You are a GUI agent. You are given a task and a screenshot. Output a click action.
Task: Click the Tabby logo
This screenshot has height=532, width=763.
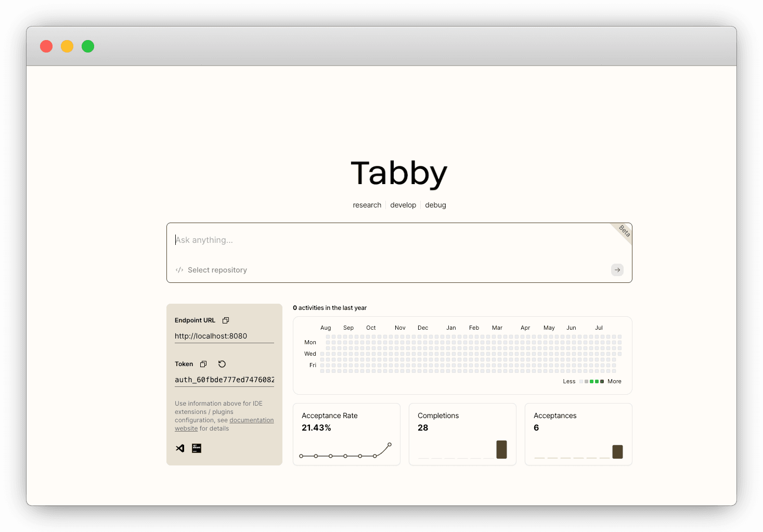[399, 174]
